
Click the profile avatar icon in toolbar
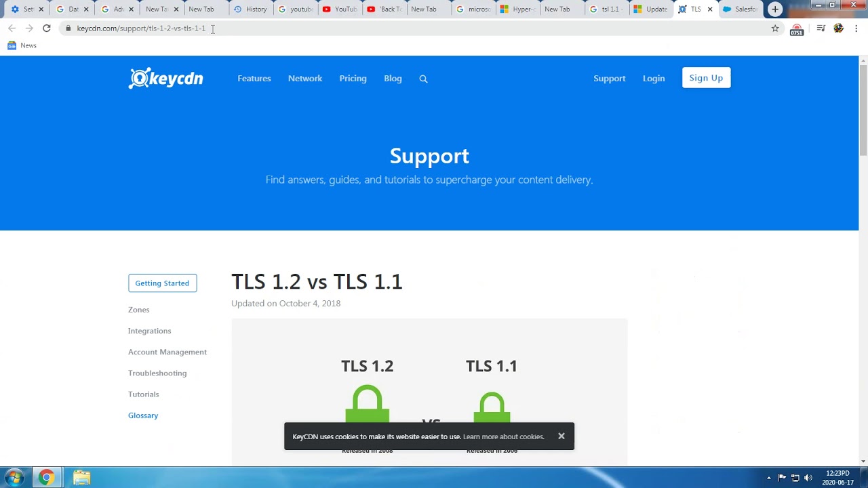click(839, 28)
